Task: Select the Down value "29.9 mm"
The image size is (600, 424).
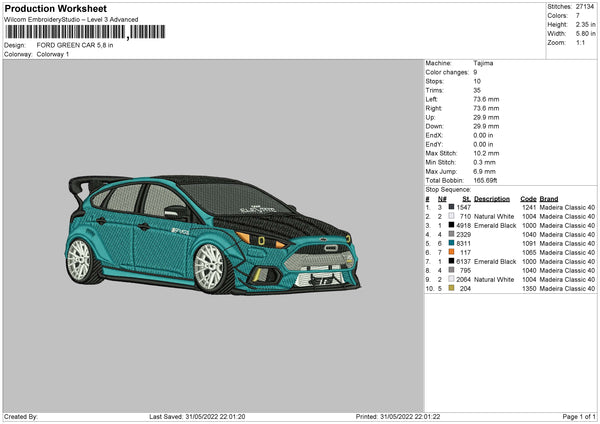Action: pos(486,126)
